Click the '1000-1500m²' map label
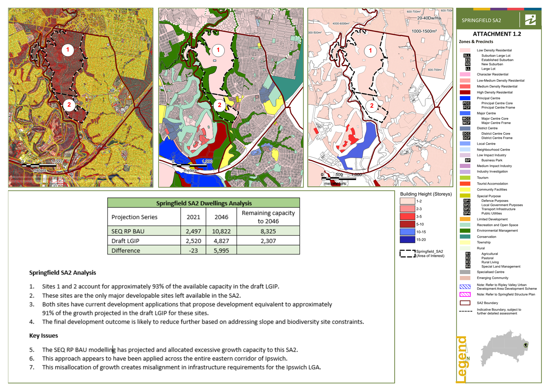 [424, 31]
